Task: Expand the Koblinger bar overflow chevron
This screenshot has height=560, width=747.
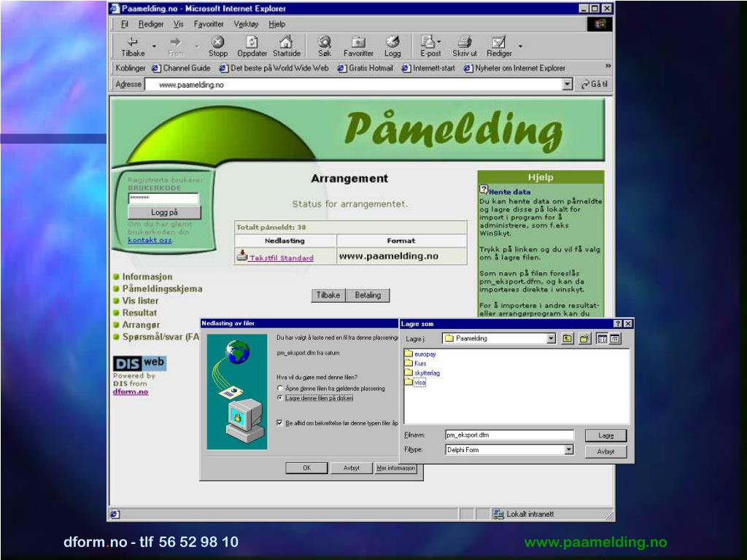Action: tap(608, 66)
